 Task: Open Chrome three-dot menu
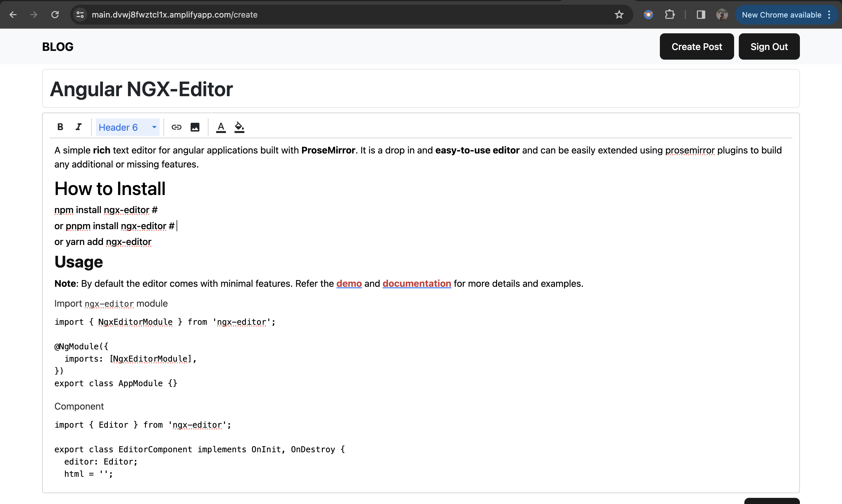pos(829,15)
